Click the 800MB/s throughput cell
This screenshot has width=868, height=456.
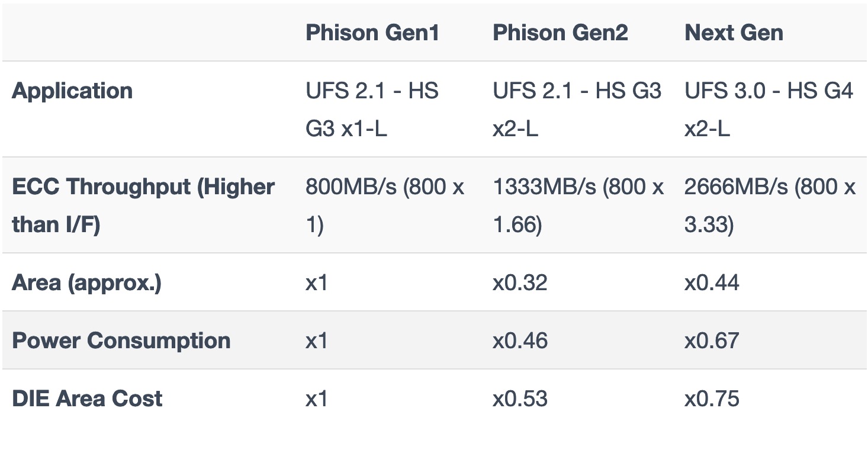(385, 205)
